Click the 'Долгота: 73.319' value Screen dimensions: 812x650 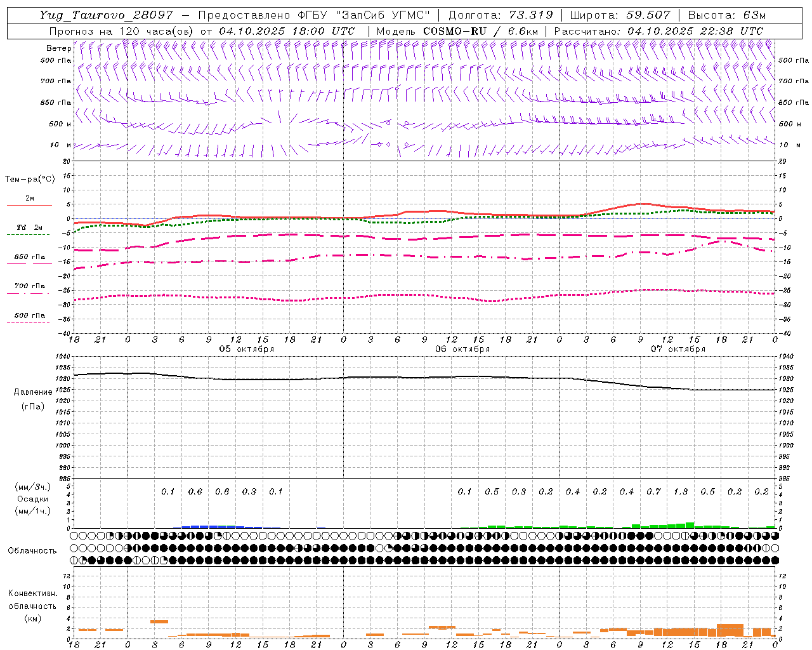(501, 15)
